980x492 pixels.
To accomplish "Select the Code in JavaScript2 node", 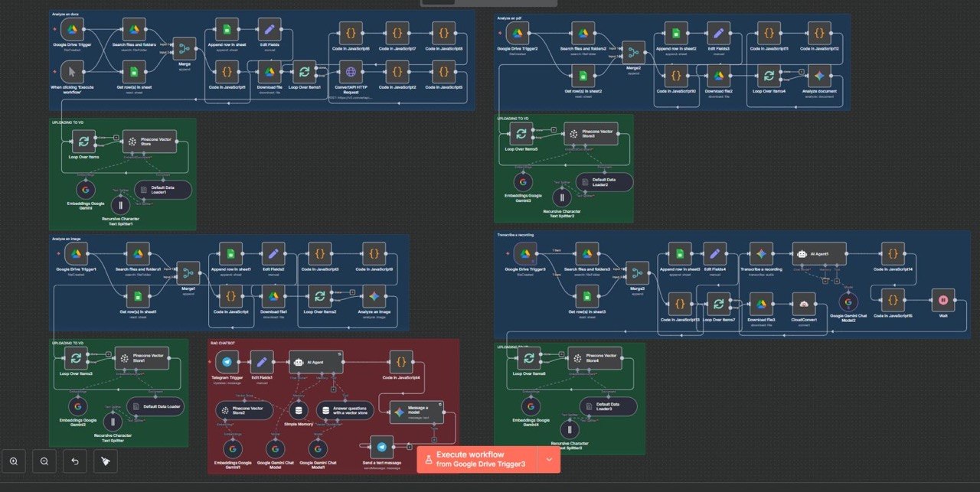I will coord(397,73).
